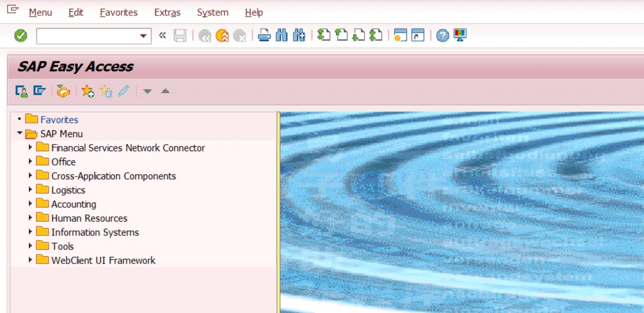Click the Find binoculars icon

tap(281, 36)
